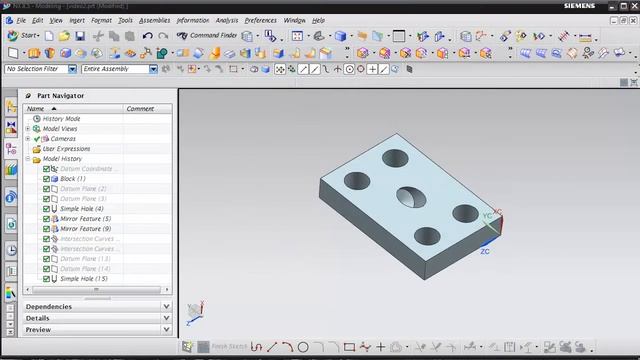This screenshot has height=360, width=640.
Task: Toggle the Datum Plane (2) checkbox
Action: (x=46, y=189)
